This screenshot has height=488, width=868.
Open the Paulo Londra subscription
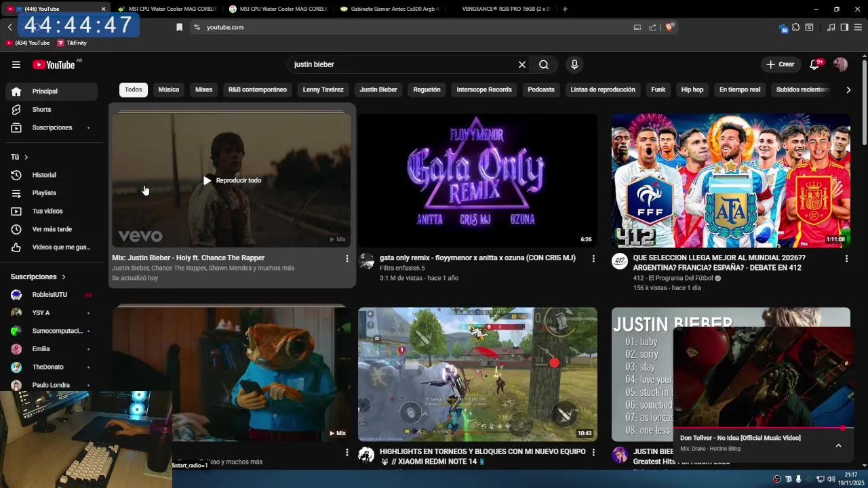(x=51, y=385)
